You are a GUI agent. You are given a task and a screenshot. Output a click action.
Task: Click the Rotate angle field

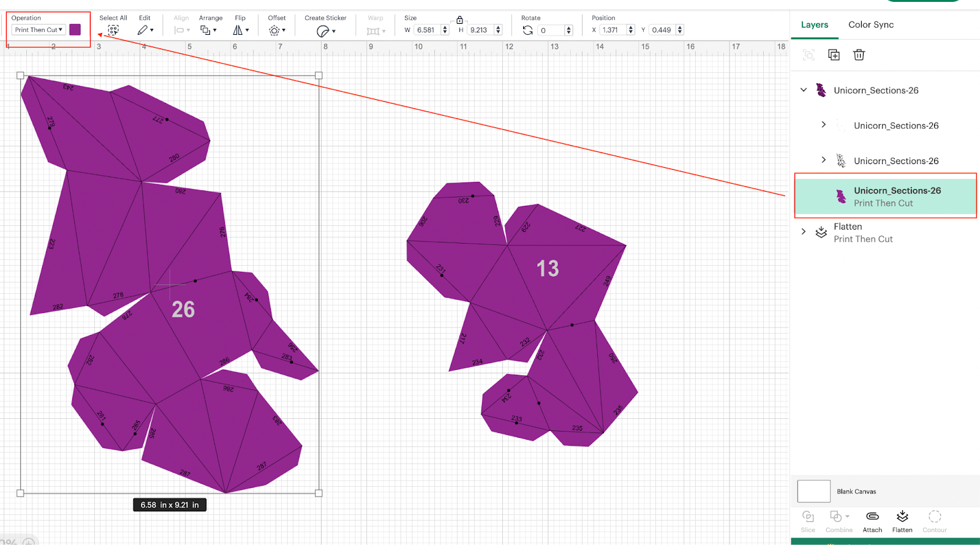point(551,30)
